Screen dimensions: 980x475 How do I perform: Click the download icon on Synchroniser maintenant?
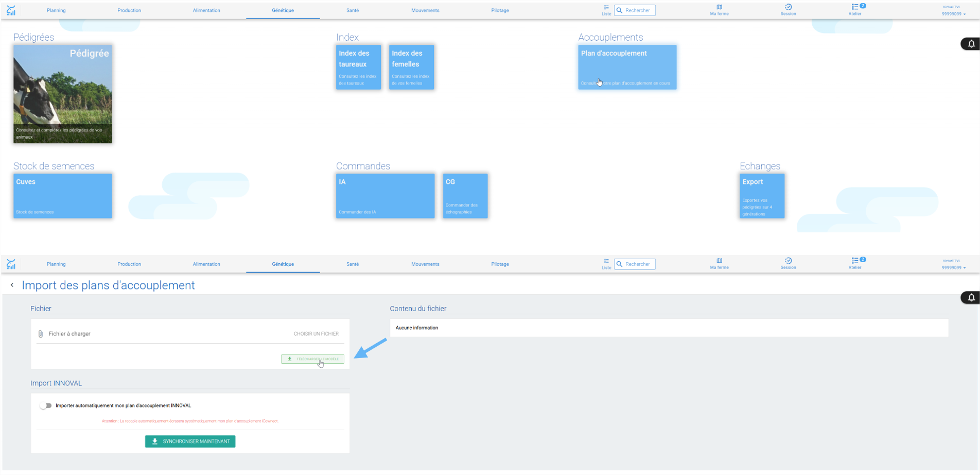(x=154, y=442)
